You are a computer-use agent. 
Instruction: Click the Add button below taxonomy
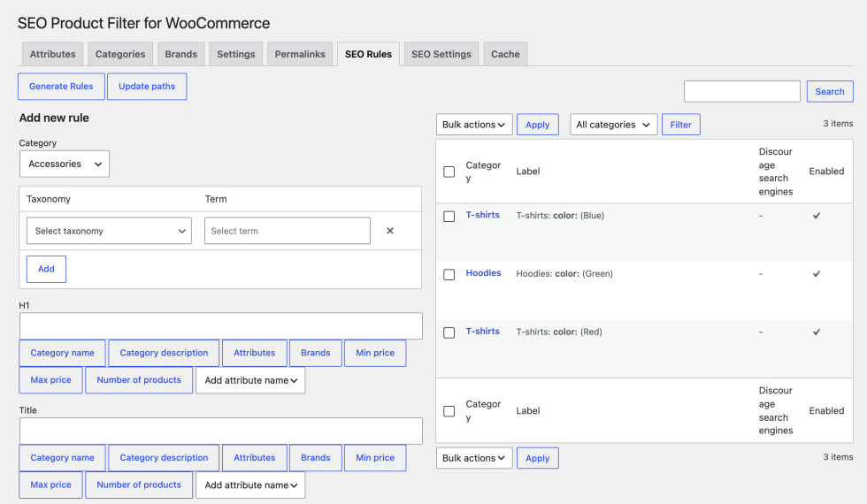46,269
